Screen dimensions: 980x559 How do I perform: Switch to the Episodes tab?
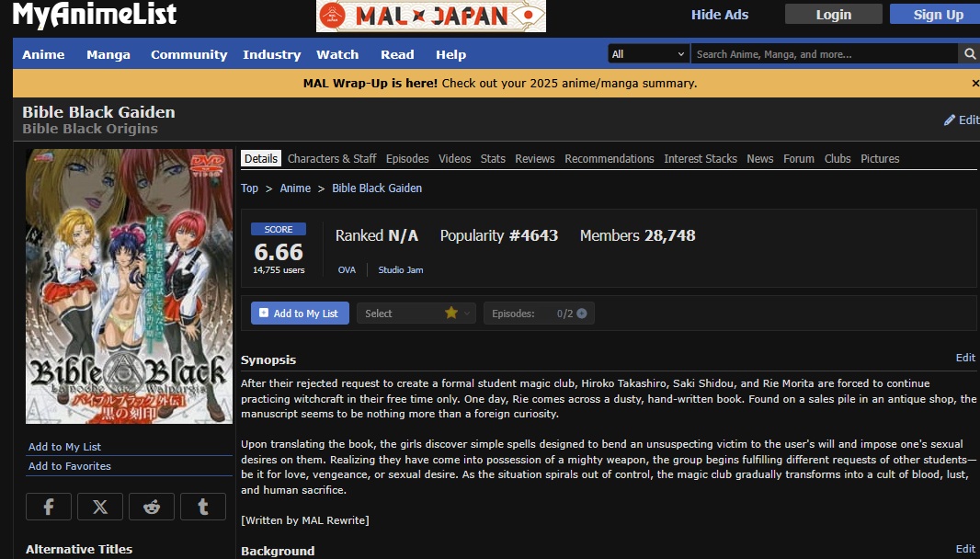(x=407, y=159)
